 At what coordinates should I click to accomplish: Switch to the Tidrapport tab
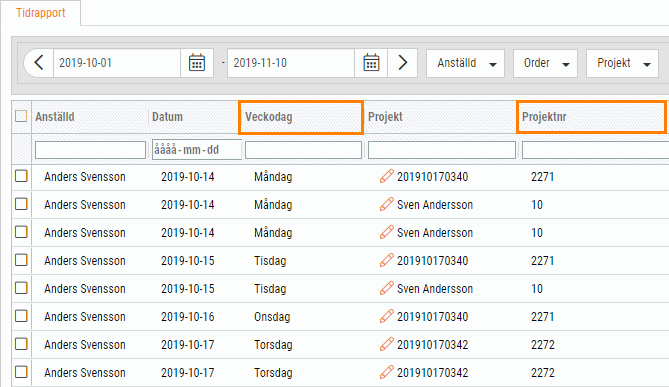click(x=41, y=13)
